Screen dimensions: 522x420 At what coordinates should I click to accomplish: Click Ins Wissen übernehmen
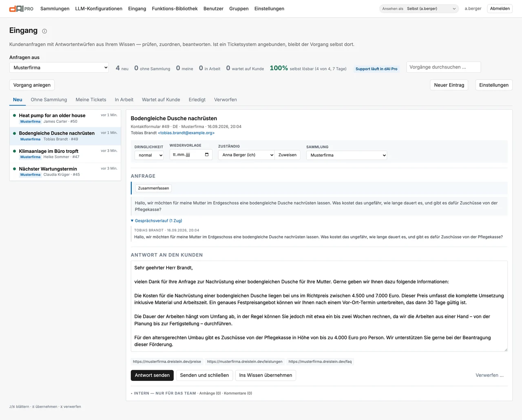tap(265, 375)
